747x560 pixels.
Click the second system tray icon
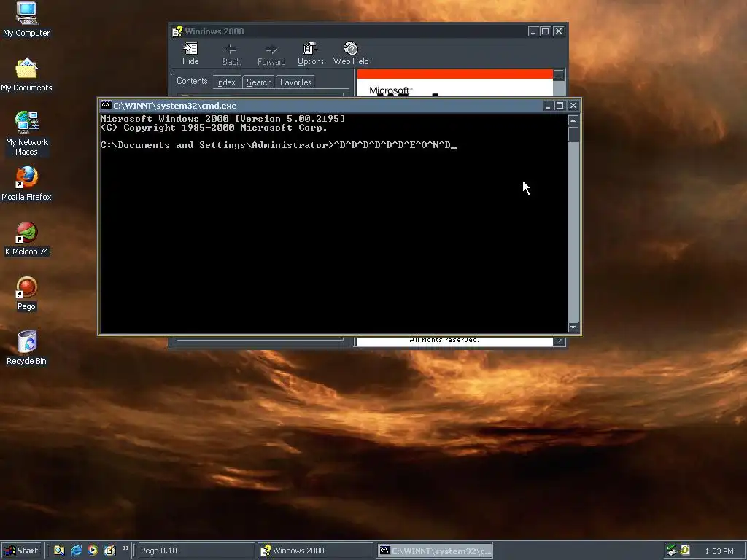pyautogui.click(x=684, y=551)
